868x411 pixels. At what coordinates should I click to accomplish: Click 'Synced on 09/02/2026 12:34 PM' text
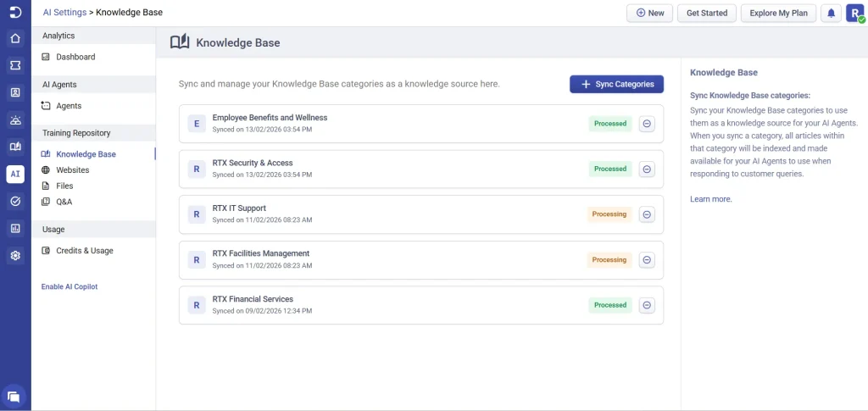(263, 311)
